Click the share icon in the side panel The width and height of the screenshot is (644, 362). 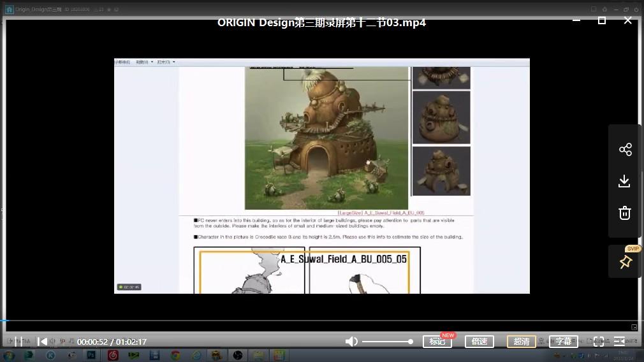[x=625, y=149]
